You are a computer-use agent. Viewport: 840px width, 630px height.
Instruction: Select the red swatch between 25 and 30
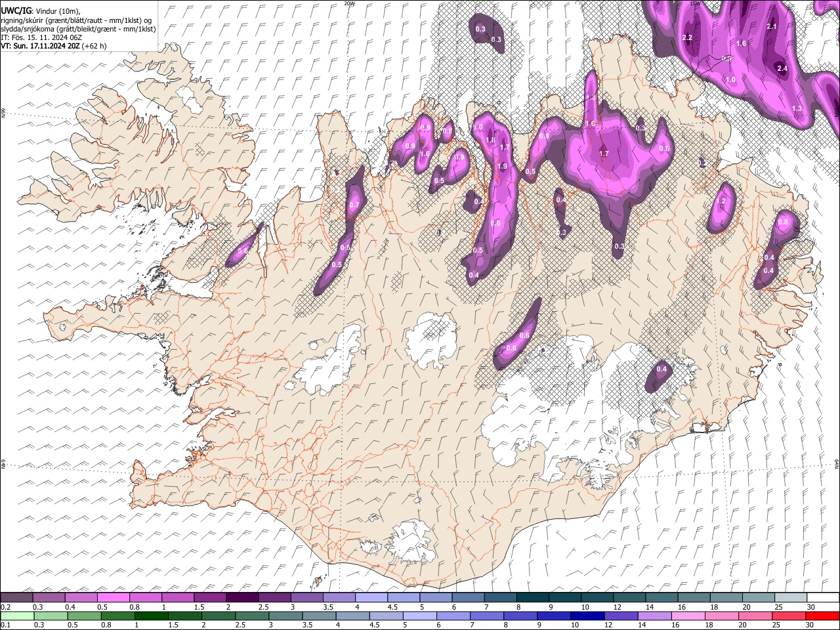pos(789,616)
